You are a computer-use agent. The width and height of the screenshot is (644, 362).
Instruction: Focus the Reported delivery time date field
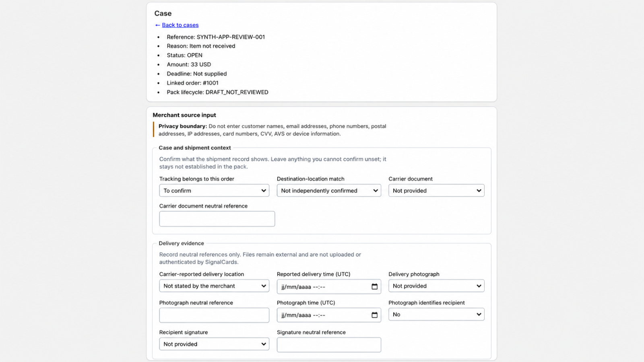tap(323, 287)
